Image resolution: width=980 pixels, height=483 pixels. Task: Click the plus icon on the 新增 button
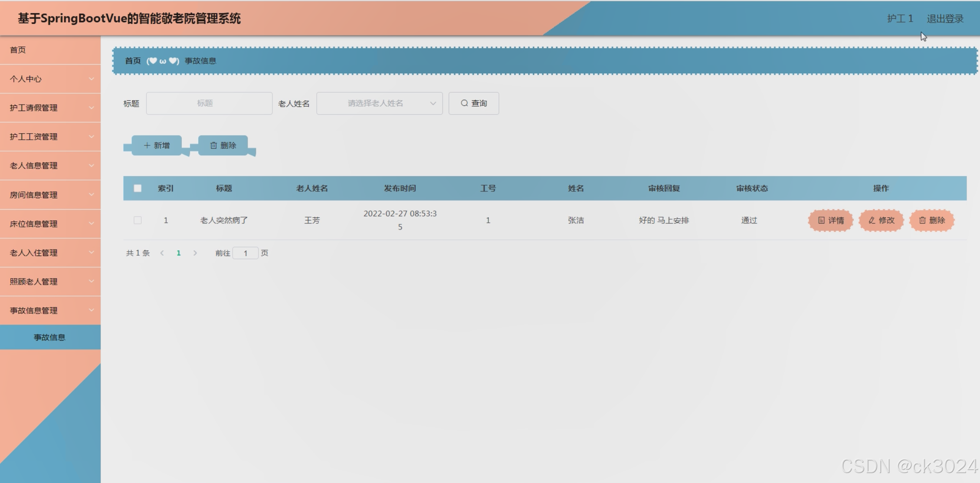point(146,145)
